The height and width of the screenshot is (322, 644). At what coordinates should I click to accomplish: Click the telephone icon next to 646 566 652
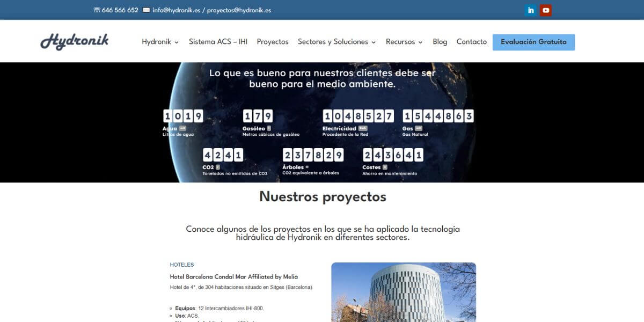point(97,10)
